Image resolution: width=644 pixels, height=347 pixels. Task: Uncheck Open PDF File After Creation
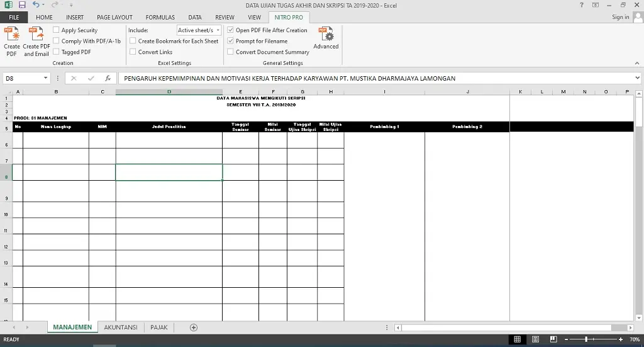pyautogui.click(x=230, y=30)
